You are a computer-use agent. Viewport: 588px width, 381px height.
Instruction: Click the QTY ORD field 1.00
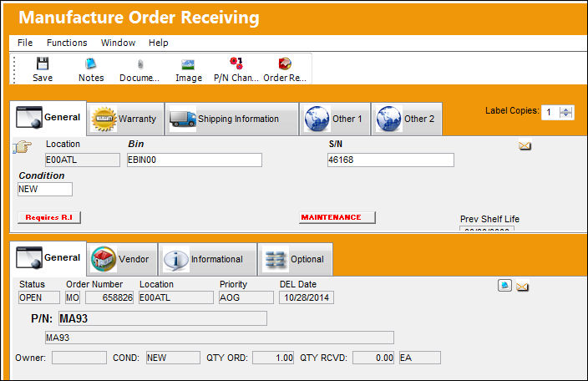tap(273, 358)
